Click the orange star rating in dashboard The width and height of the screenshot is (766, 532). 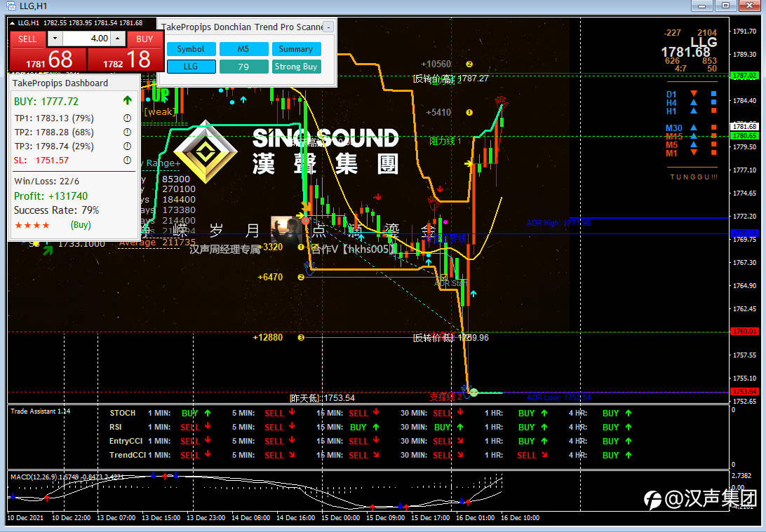pyautogui.click(x=32, y=225)
